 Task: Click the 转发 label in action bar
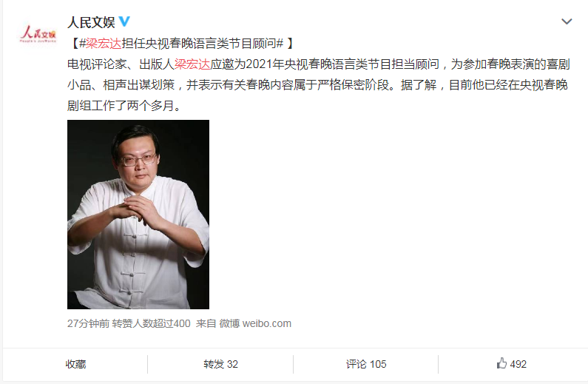point(214,364)
